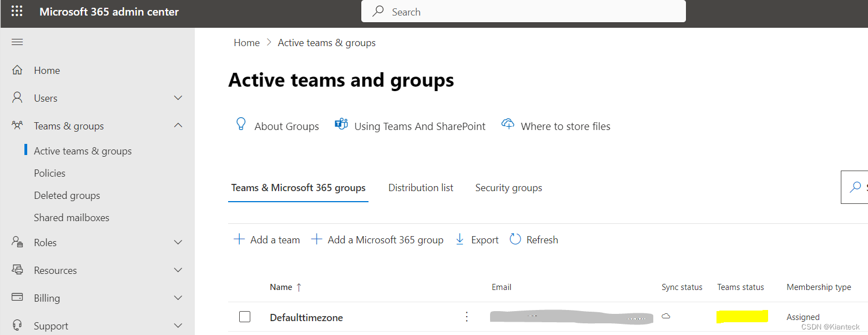This screenshot has width=868, height=335.
Task: Switch to Teams & Microsoft 365 groups tab
Action: coord(298,188)
